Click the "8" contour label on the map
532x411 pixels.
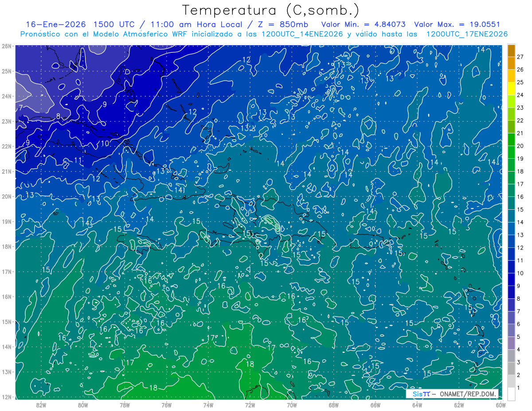(x=58, y=116)
